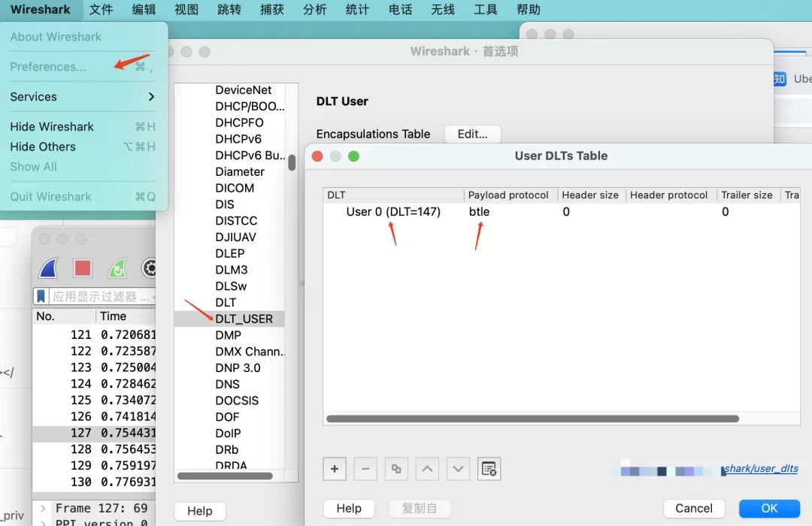Viewport: 812px width, 526px height.
Task: Clear all DLT entries icon
Action: [489, 469]
